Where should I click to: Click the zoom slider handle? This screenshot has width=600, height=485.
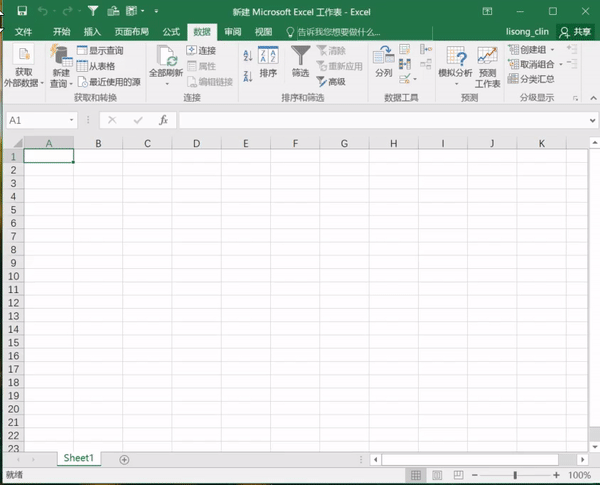[x=515, y=475]
